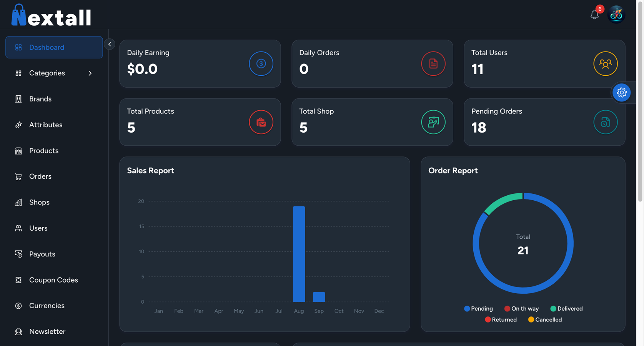The image size is (644, 346).
Task: Open the Newsletter section
Action: [47, 331]
